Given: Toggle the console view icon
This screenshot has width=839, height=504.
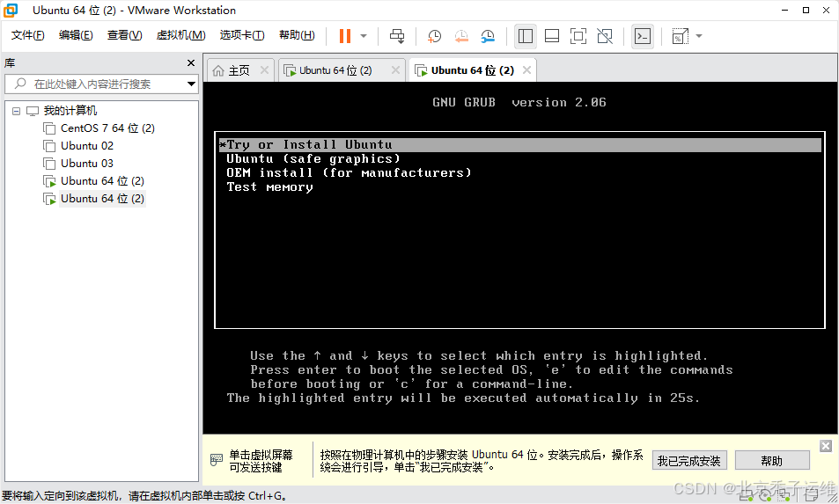Looking at the screenshot, I should pos(642,36).
